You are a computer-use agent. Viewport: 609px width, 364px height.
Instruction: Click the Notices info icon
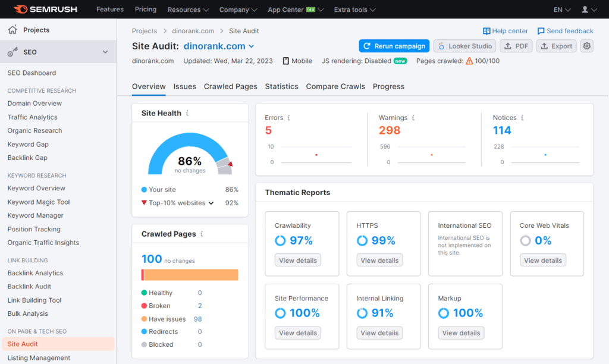(522, 117)
